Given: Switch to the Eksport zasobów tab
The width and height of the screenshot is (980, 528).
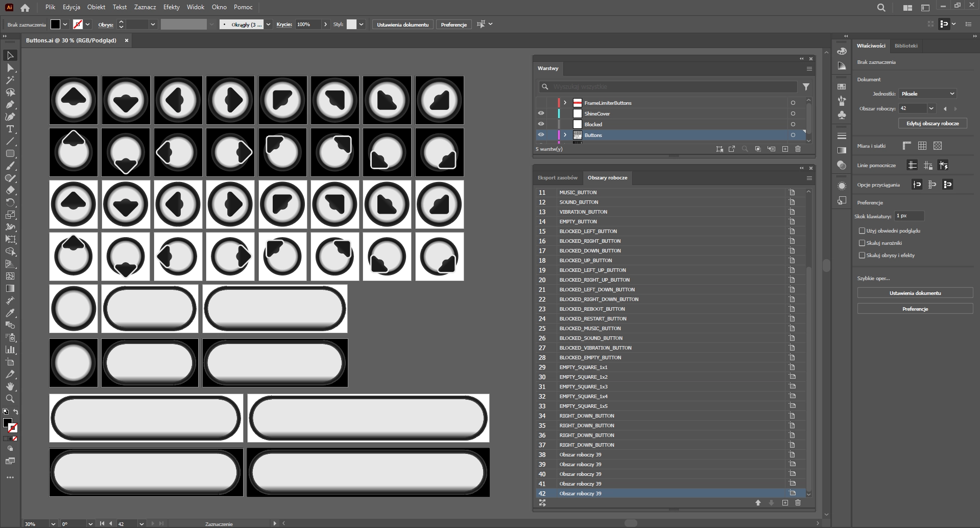Looking at the screenshot, I should pyautogui.click(x=557, y=178).
